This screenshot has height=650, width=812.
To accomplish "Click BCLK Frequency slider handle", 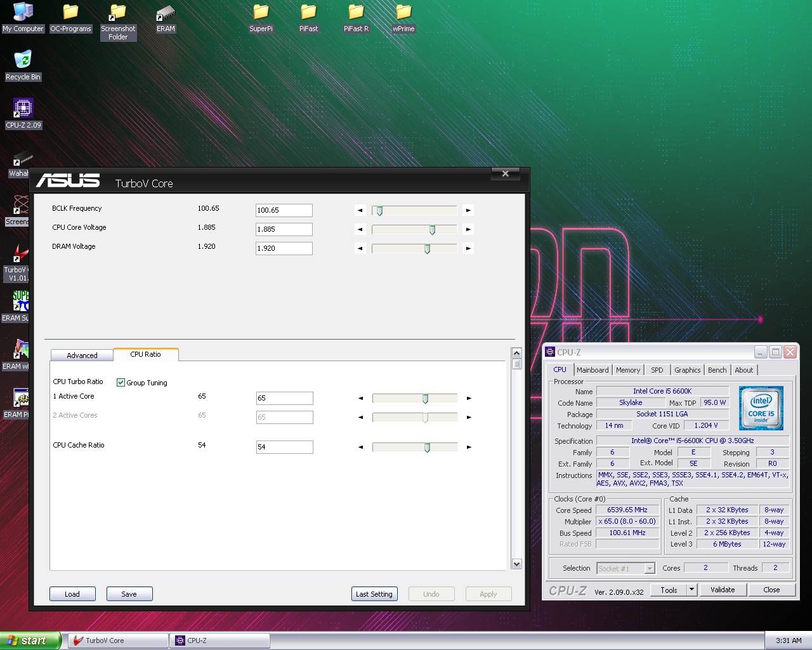I will click(x=379, y=211).
